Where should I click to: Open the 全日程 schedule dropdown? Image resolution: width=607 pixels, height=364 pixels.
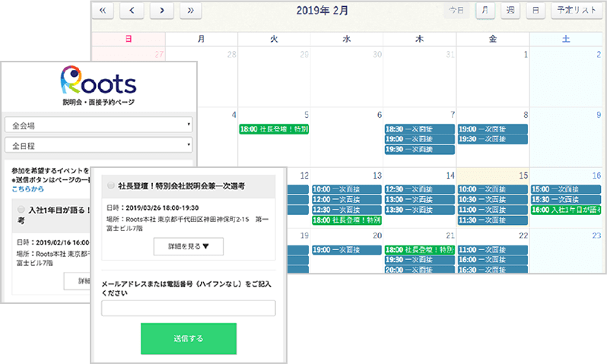click(98, 144)
